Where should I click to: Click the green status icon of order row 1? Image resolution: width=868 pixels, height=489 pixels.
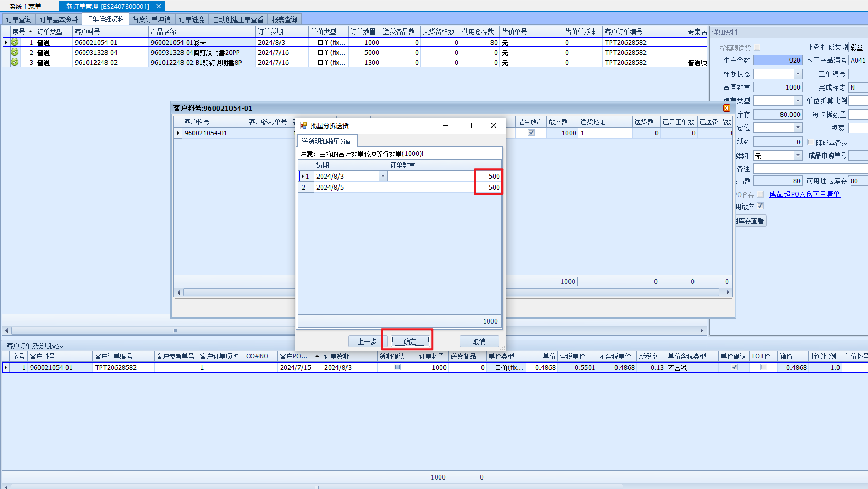click(x=15, y=42)
